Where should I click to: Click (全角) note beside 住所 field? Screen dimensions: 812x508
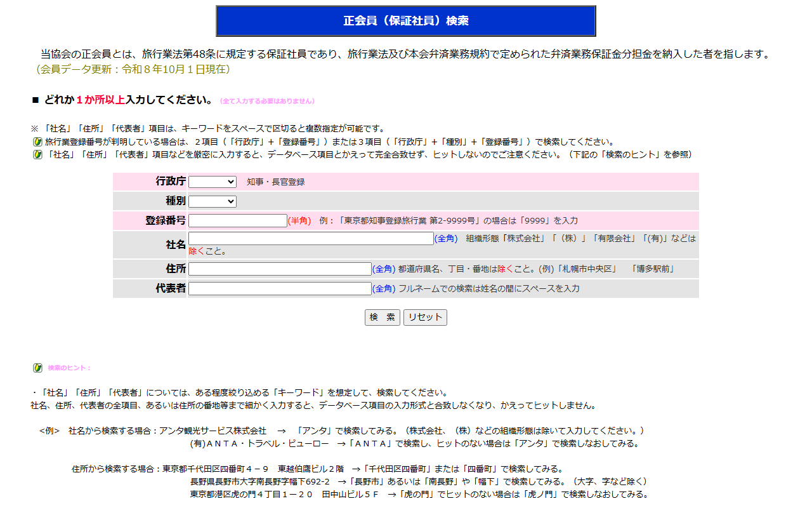click(x=384, y=269)
